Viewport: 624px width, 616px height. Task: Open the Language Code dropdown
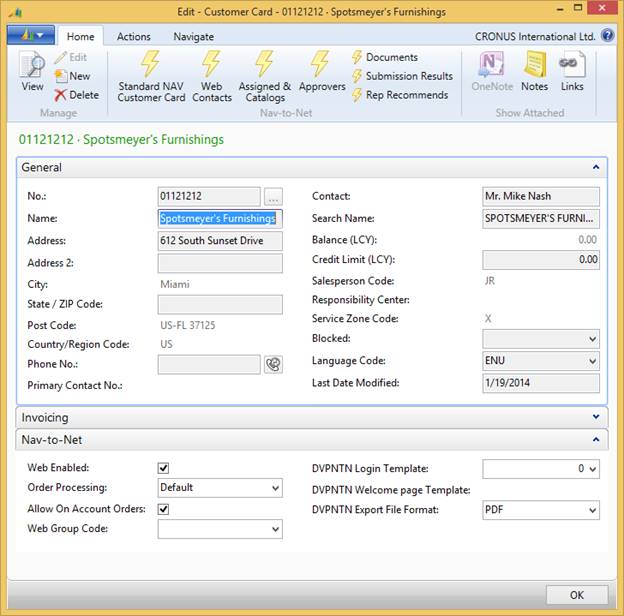coord(541,361)
